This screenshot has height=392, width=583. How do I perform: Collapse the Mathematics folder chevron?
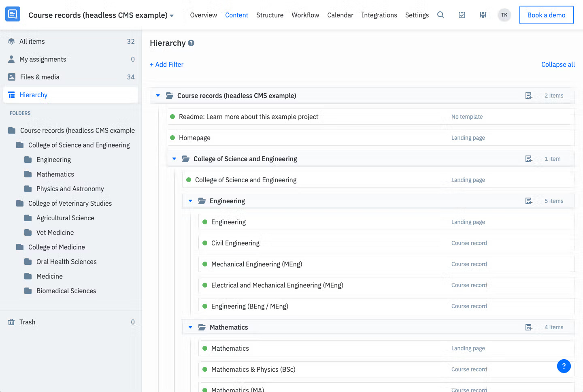[190, 327]
